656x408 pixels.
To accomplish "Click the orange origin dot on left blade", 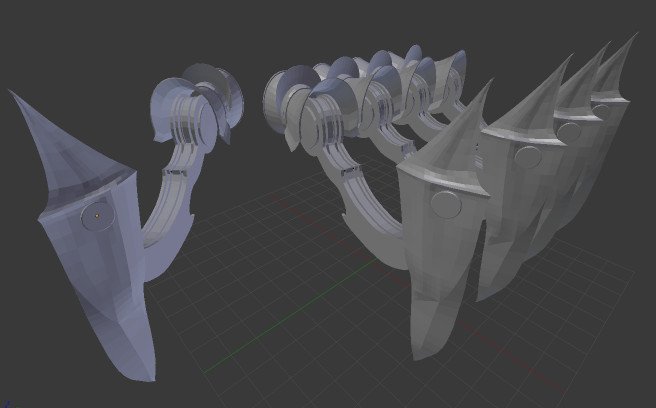I will tap(96, 214).
